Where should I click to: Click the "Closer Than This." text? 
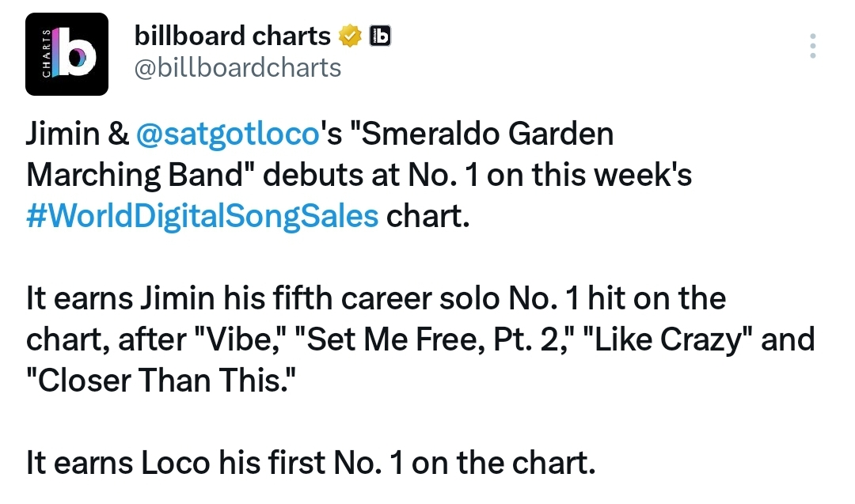click(x=161, y=381)
